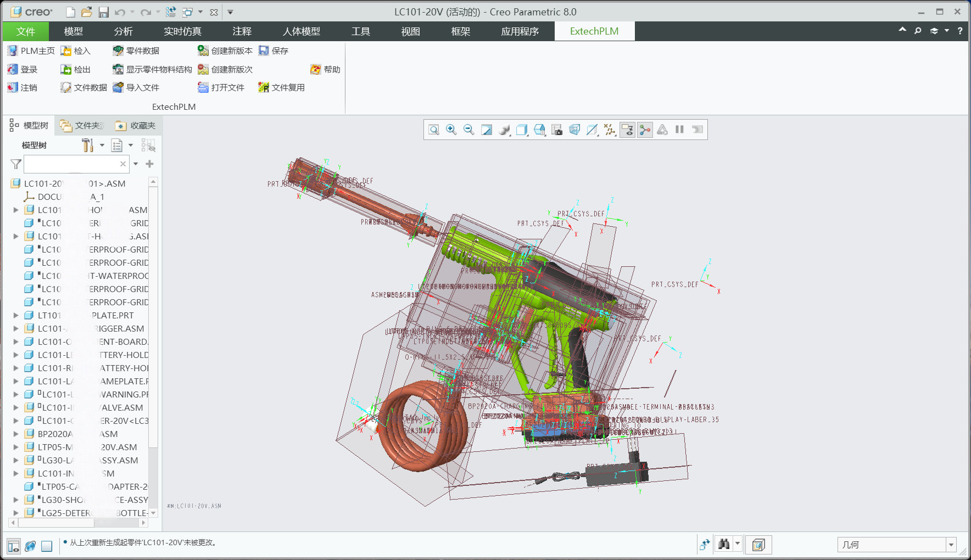The height and width of the screenshot is (560, 971).
Task: Click the 显示零件物料结构 button
Action: (152, 70)
